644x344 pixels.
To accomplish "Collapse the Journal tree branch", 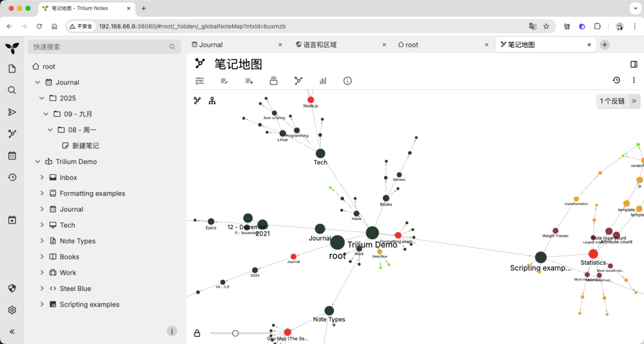I will pos(38,82).
